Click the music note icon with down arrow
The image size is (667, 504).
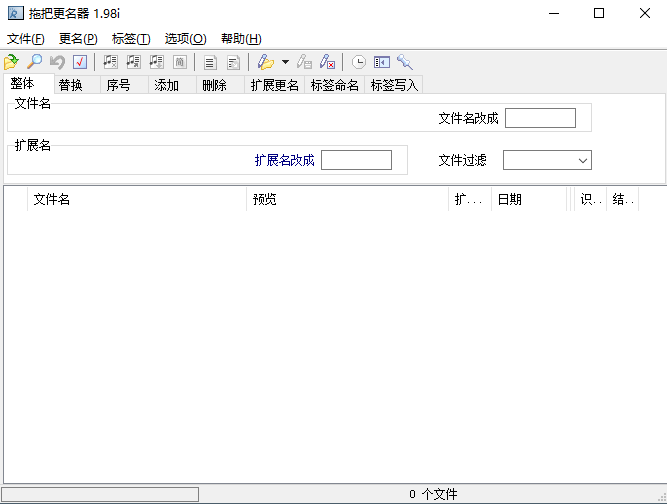[157, 62]
